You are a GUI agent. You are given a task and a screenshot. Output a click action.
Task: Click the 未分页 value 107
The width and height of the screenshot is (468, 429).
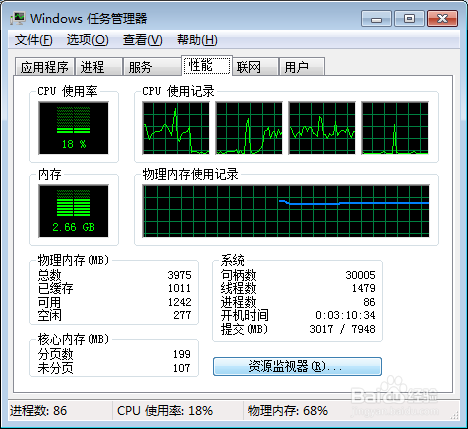(x=182, y=368)
